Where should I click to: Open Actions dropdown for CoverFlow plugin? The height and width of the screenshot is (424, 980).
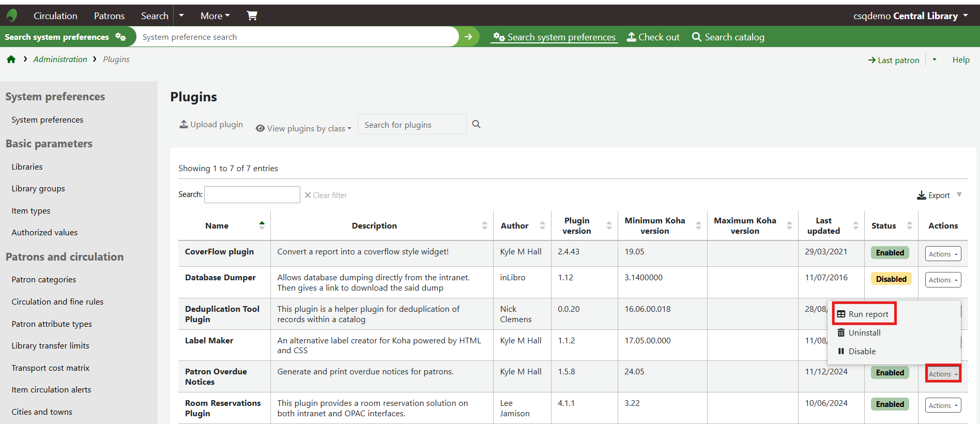pyautogui.click(x=943, y=254)
